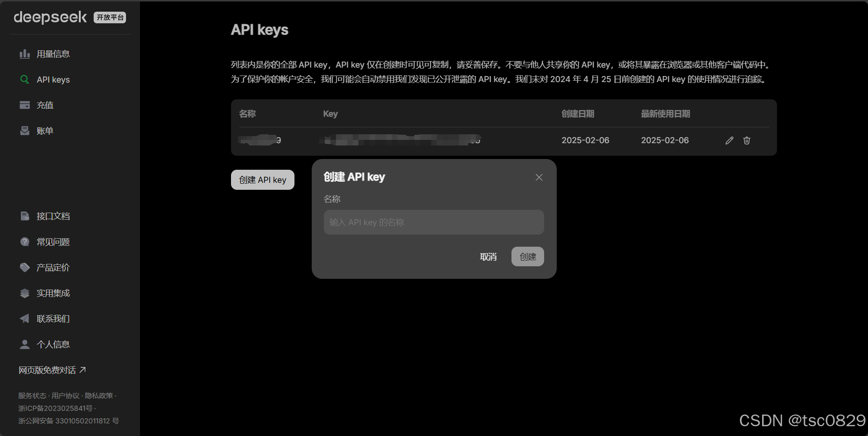Viewport: 868px width, 436px height.
Task: Click the Key column header
Action: pos(330,114)
